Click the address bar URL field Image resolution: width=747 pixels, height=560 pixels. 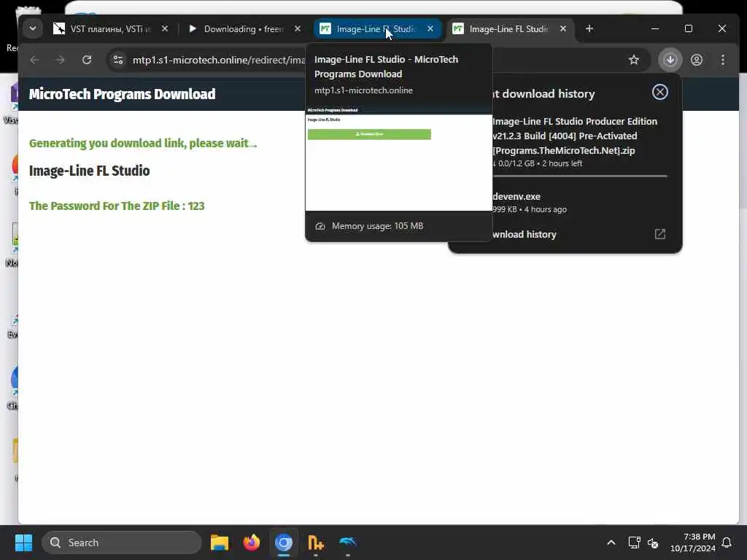[x=219, y=60]
